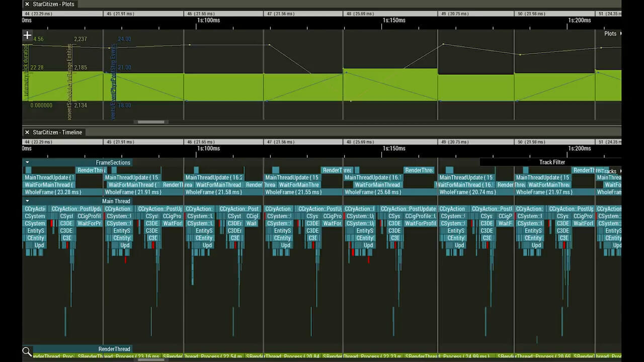Close the StarCitizen - Timeline panel
The height and width of the screenshot is (362, 644).
click(x=27, y=132)
